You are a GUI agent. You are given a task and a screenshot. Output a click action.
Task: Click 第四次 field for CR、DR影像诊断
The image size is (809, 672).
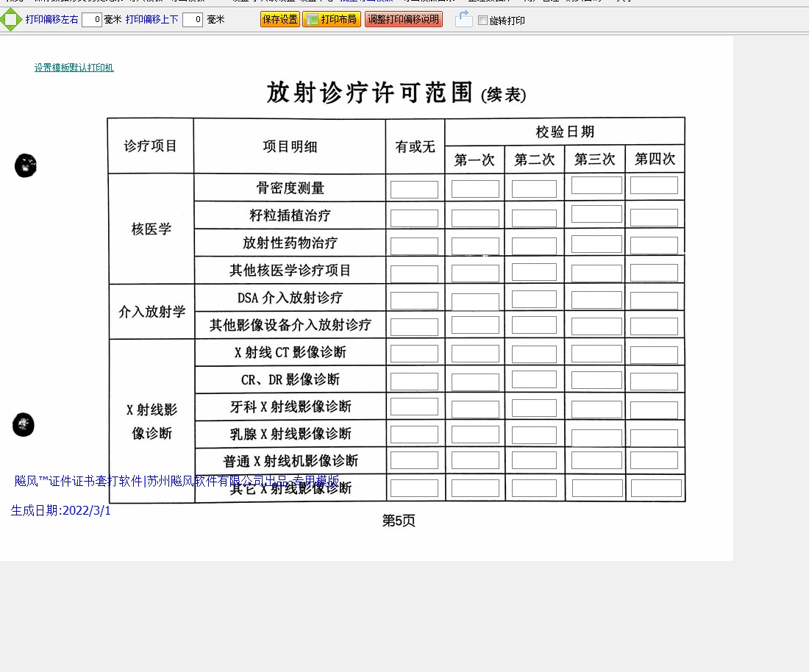pos(654,382)
